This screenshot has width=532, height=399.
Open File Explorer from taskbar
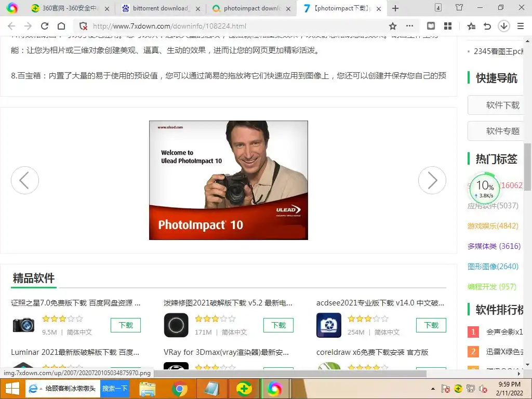(147, 389)
